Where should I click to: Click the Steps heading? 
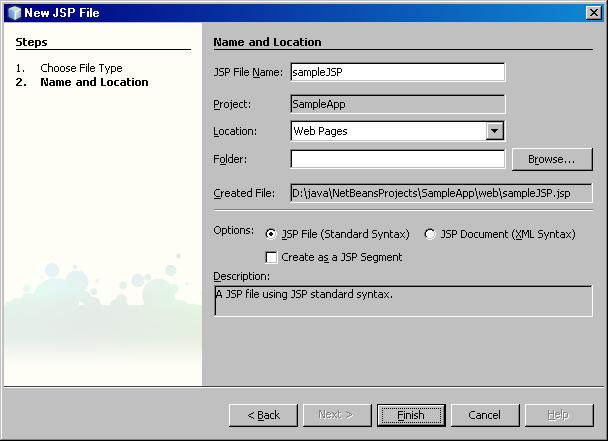pyautogui.click(x=31, y=42)
